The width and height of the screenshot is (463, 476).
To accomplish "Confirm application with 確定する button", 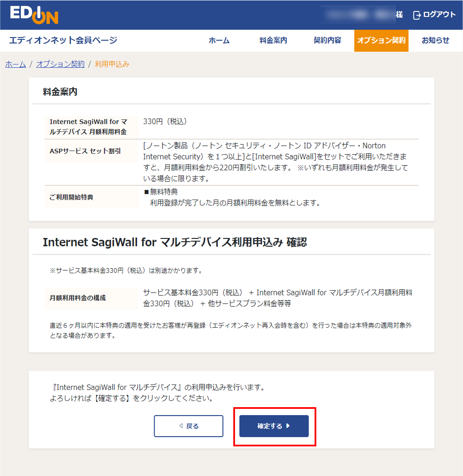I will point(274,426).
